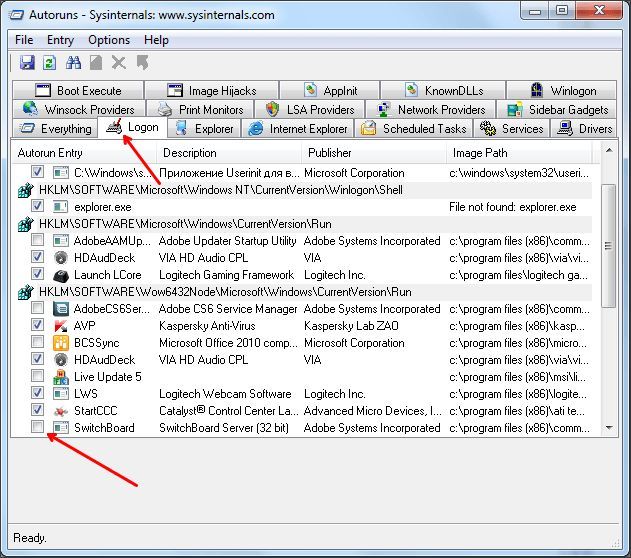
Task: Click the explorer.exe entry icon
Action: (61, 207)
